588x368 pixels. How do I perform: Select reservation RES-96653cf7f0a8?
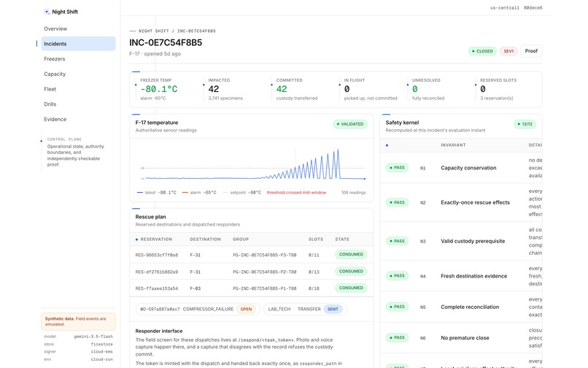click(157, 255)
